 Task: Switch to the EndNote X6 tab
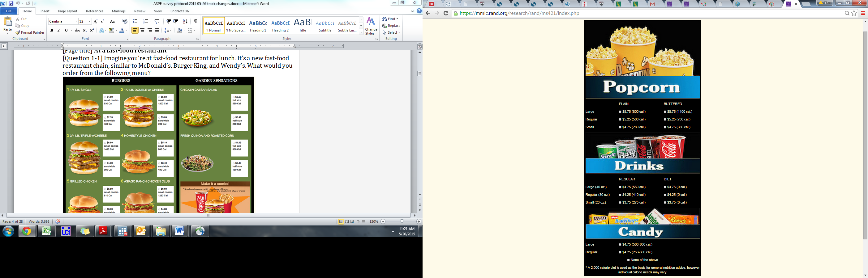point(180,11)
